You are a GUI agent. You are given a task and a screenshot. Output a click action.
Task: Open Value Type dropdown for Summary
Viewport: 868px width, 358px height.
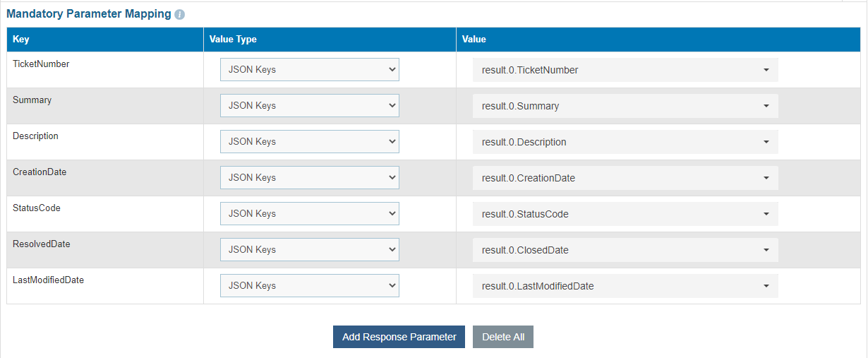point(309,106)
